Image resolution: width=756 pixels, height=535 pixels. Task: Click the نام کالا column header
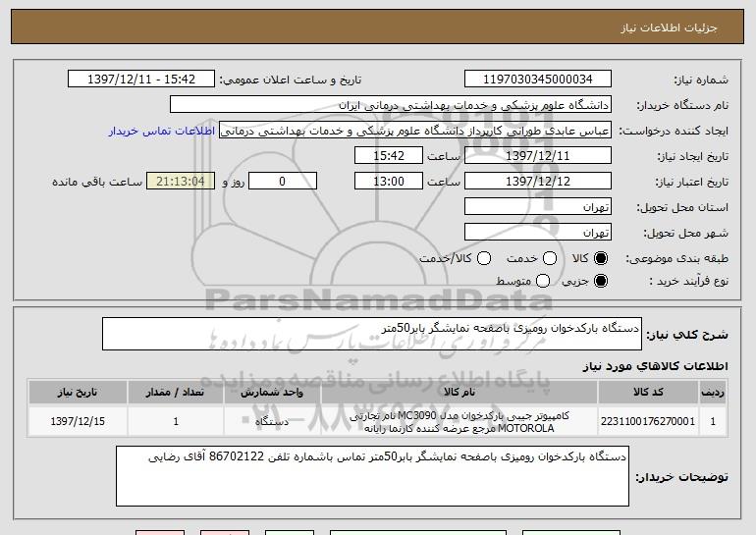(459, 393)
